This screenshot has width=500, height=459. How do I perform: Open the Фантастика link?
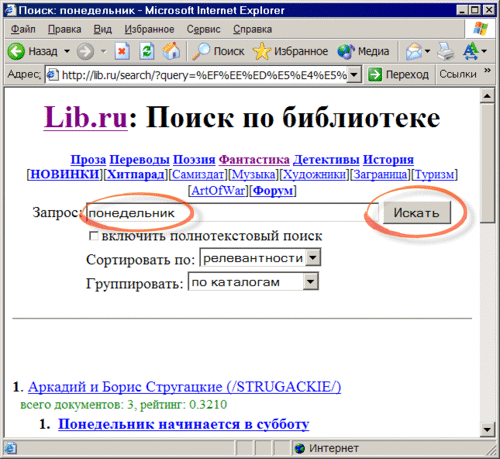[254, 159]
